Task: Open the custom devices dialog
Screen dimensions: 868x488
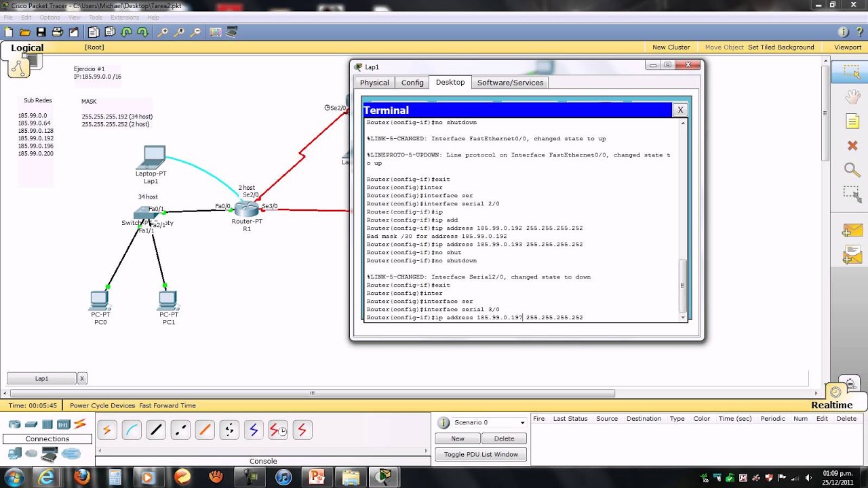Action: 232,32
